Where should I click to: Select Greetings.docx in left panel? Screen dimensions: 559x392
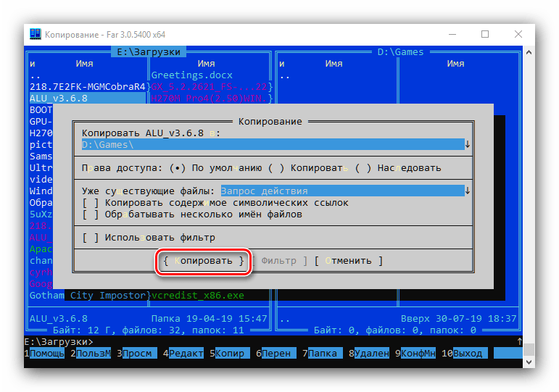192,75
